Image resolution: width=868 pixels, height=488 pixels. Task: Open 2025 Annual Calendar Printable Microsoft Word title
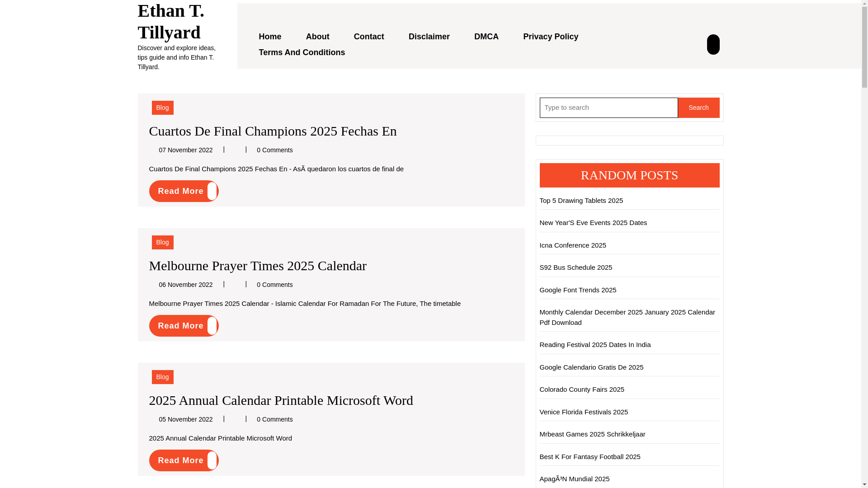click(x=281, y=400)
